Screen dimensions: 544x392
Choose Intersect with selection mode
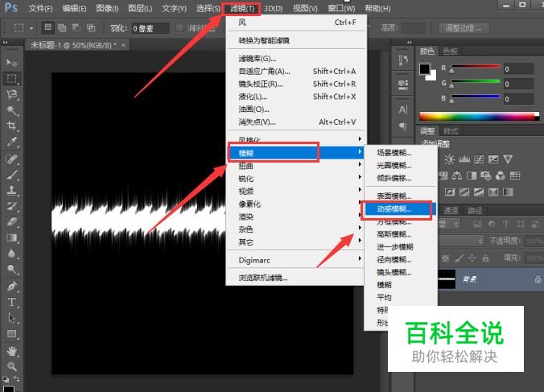91,27
